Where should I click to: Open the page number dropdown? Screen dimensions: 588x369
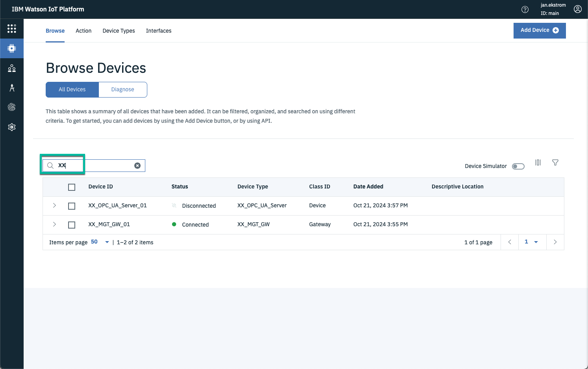(531, 242)
